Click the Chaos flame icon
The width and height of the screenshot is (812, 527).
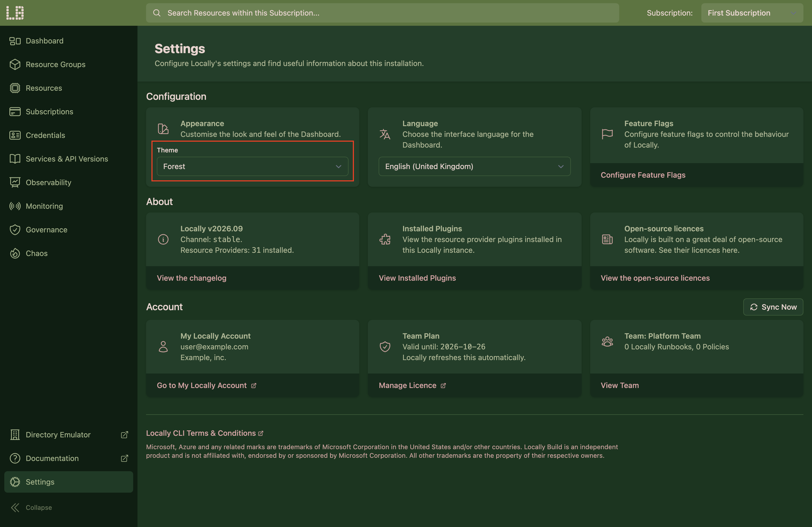(15, 253)
